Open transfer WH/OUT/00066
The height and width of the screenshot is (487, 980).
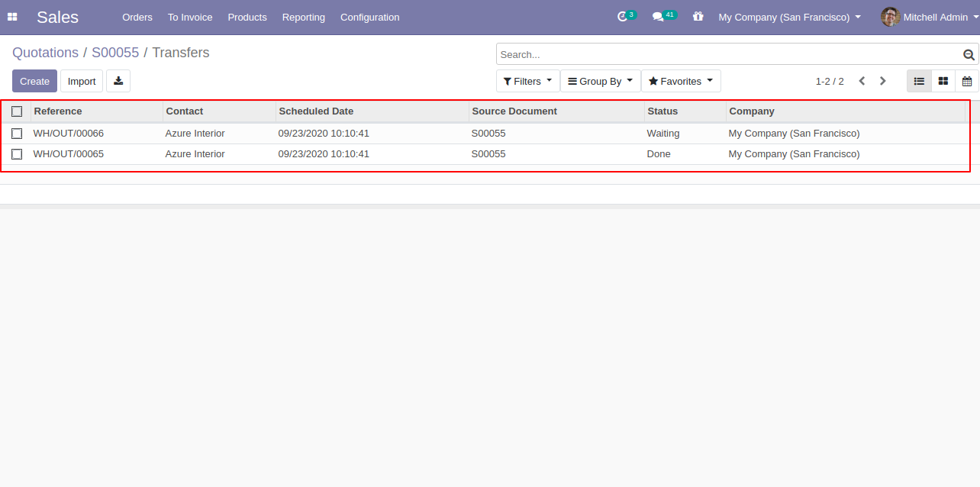pyautogui.click(x=69, y=134)
